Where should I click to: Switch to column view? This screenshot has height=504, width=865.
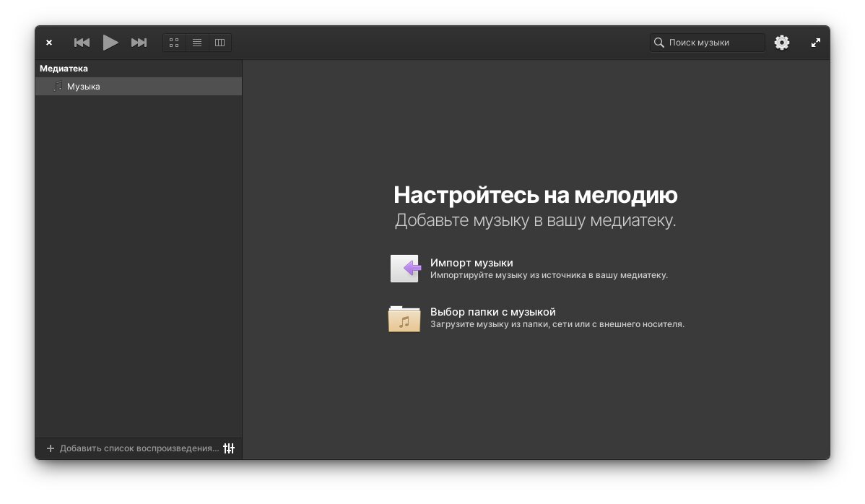click(219, 43)
